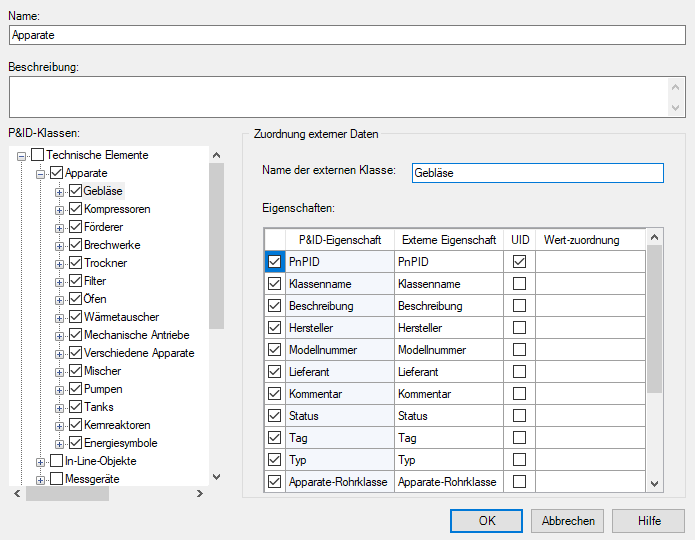The height and width of the screenshot is (540, 695).
Task: Check the Technische Elemente checkbox
Action: [x=38, y=155]
